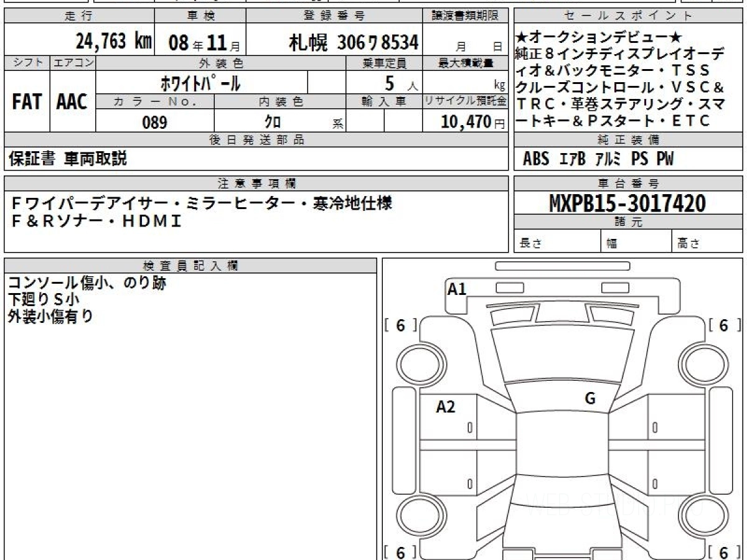Image resolution: width=747 pixels, height=560 pixels.
Task: Click the 内装色 label
Action: click(x=280, y=101)
